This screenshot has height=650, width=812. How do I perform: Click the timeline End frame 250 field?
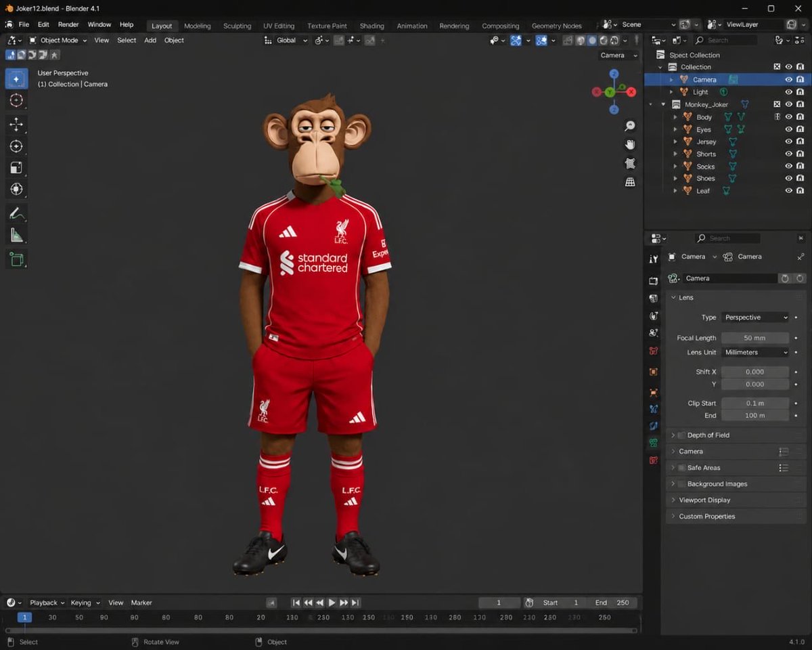(x=612, y=603)
